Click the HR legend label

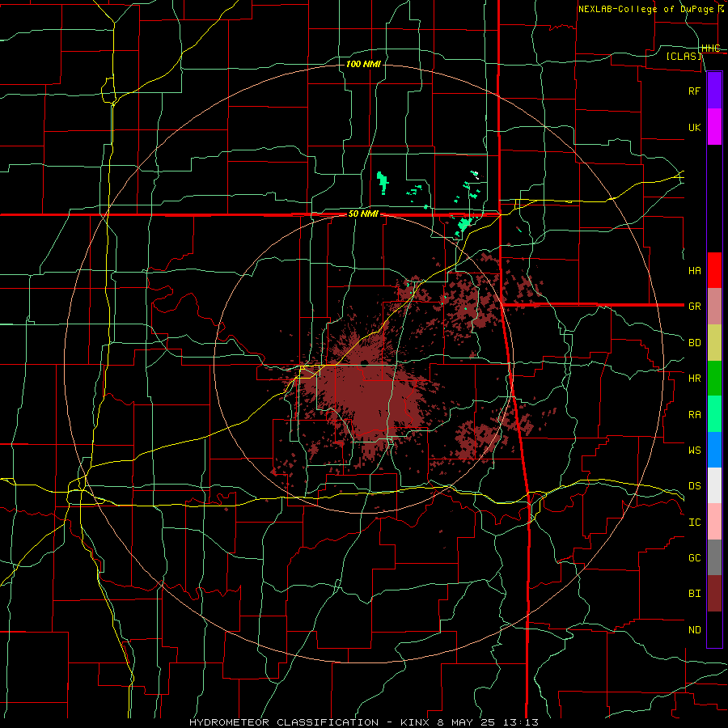click(694, 379)
